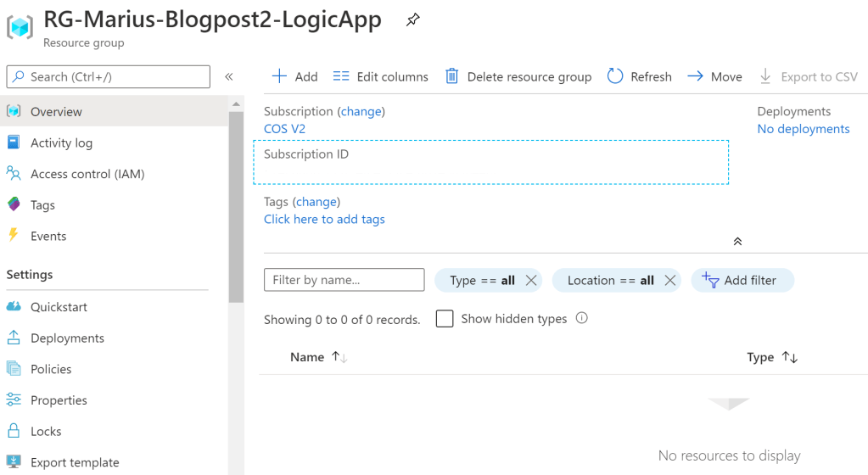Click the Add plus icon
The image size is (868, 475).
pyautogui.click(x=279, y=76)
